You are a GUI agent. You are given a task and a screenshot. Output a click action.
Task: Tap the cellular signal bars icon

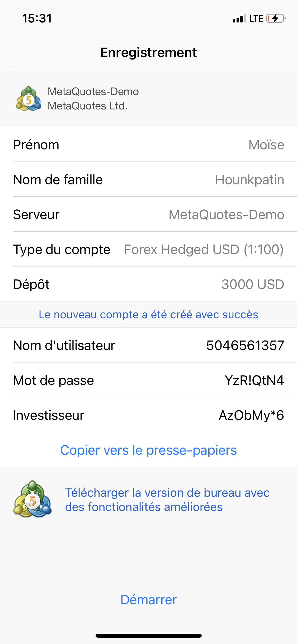pos(239,19)
